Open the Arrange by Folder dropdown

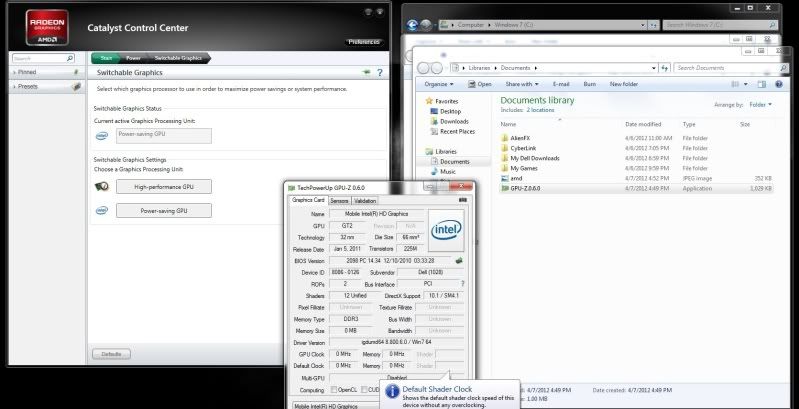[x=760, y=104]
